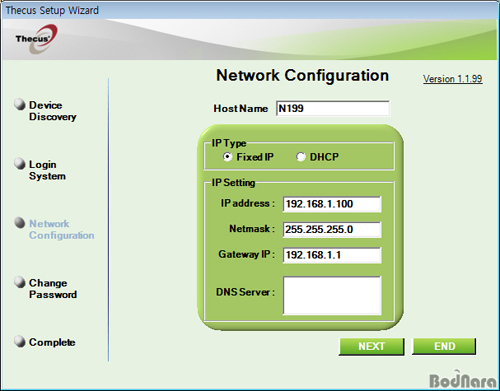Click the Gateway IP input field
This screenshot has height=391, width=500.
point(332,255)
